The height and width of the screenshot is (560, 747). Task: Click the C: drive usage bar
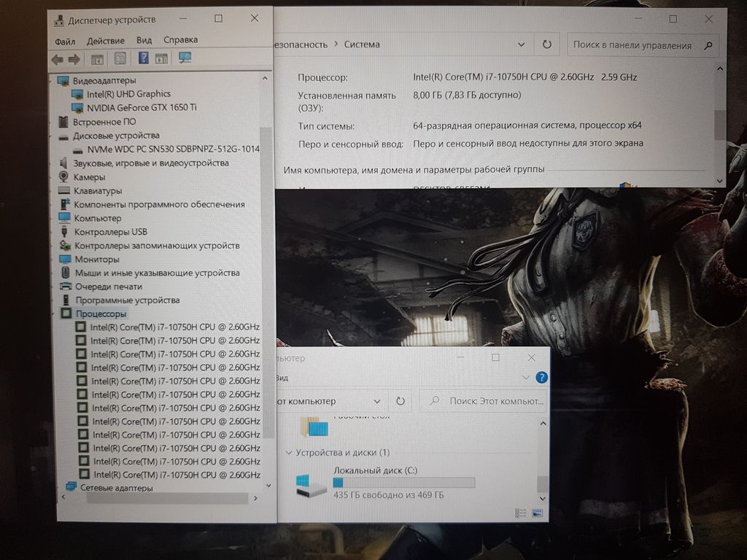[x=404, y=483]
